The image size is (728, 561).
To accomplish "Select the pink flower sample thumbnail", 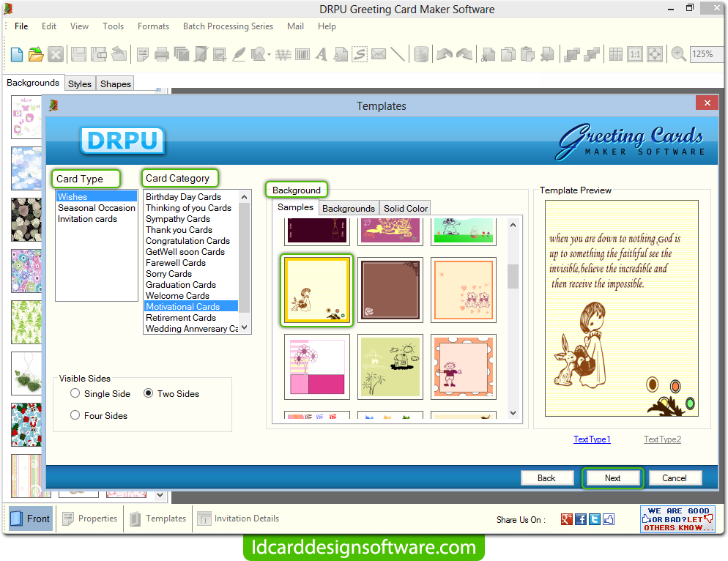I will 317,367.
